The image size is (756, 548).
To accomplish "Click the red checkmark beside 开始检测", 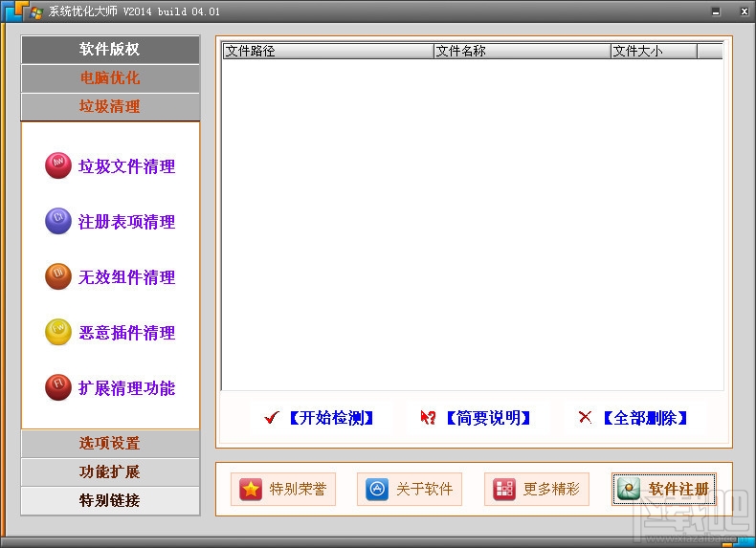I will (x=272, y=417).
